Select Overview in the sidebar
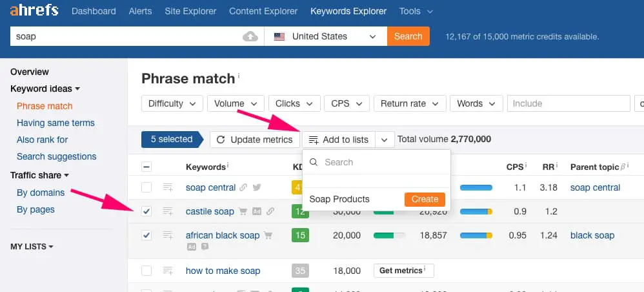The image size is (644, 292). (30, 72)
